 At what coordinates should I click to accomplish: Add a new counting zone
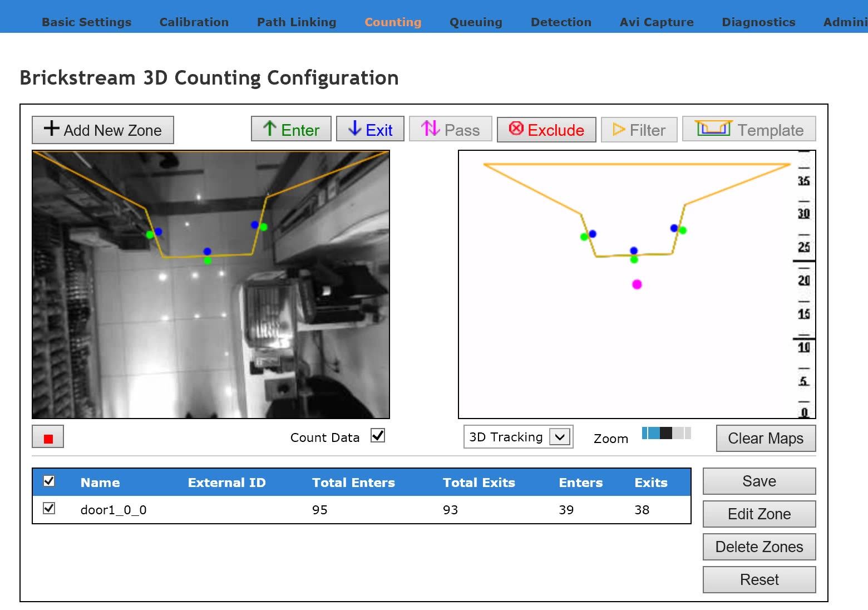pyautogui.click(x=102, y=129)
